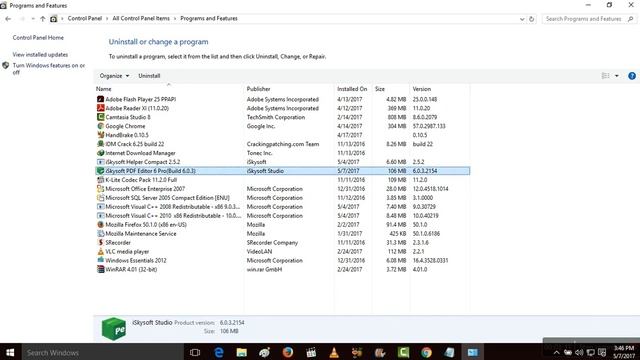Click Camtasia Studio 8 list icon

pyautogui.click(x=100, y=117)
